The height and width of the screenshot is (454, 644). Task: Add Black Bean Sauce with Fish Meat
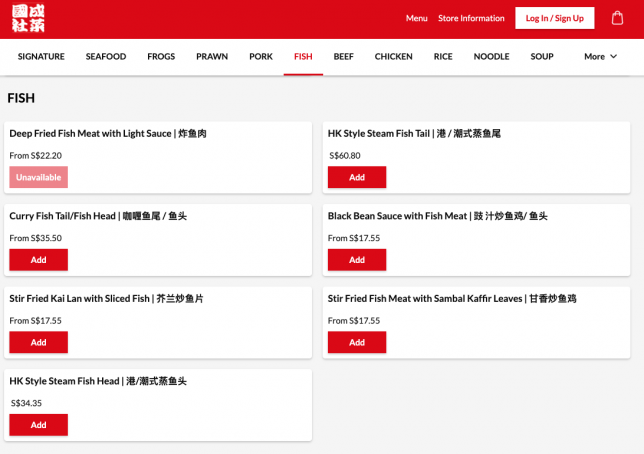[x=357, y=260]
